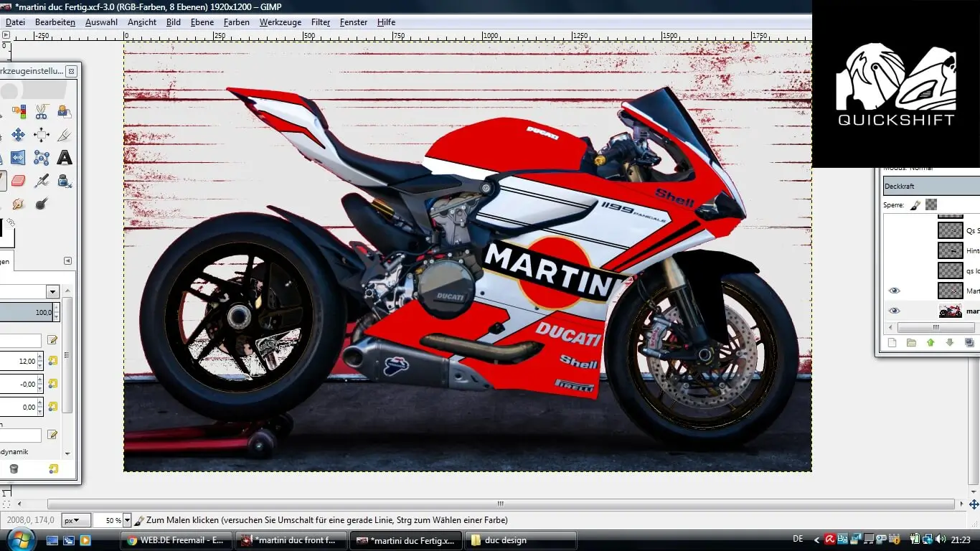Screen dimensions: 980x551
Task: Open the Auswahl menu
Action: point(101,22)
